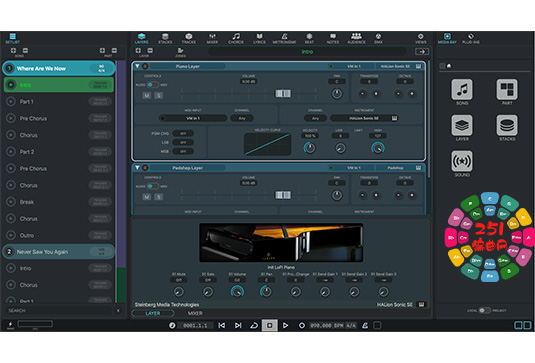Viewport: 535px width, 363px height.
Task: Select song Never Saw You Again
Action: (x=59, y=252)
